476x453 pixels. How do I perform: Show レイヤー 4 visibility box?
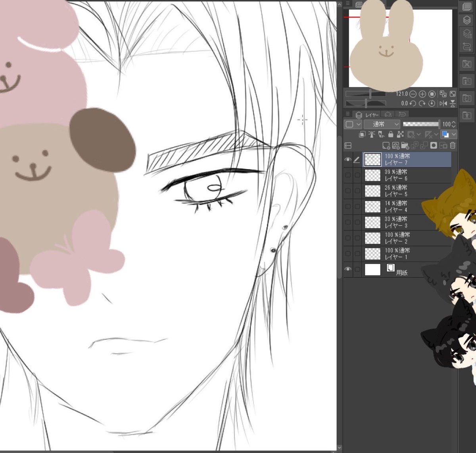pos(348,206)
